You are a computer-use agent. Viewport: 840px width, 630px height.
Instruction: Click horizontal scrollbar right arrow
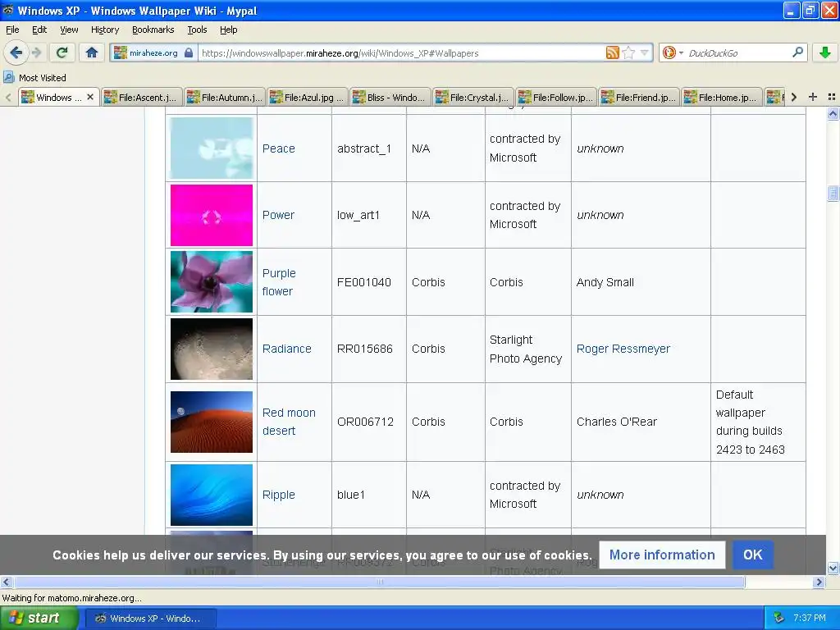(819, 582)
